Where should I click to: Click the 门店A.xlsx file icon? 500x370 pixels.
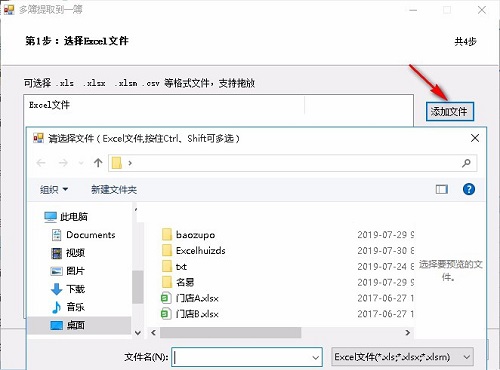[x=166, y=298]
